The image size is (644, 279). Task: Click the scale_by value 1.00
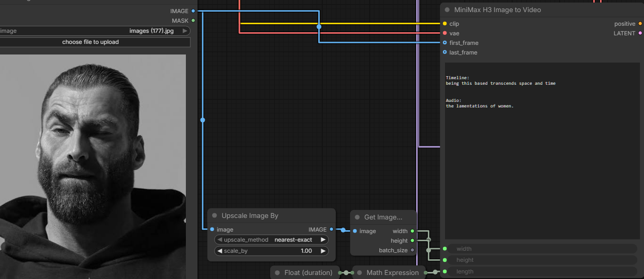(306, 251)
